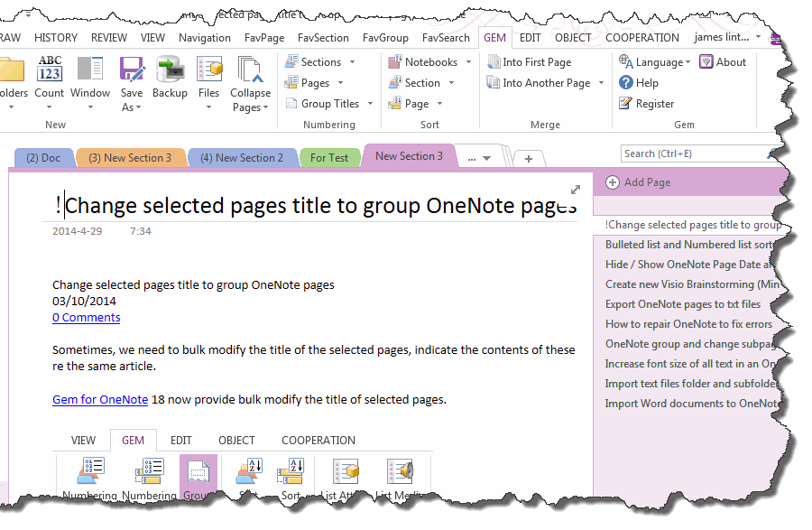This screenshot has height=530, width=812.
Task: Click the About icon
Action: click(724, 61)
